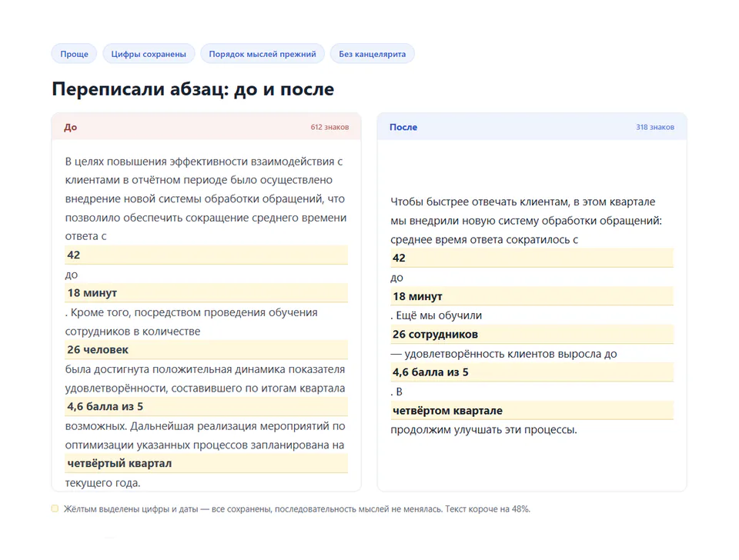Click highlighted '26 человек'
Image resolution: width=739 pixels, height=560 pixels.
pos(206,350)
